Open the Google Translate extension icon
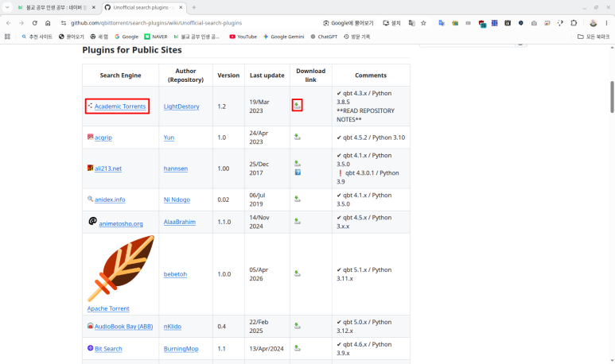 442,23
